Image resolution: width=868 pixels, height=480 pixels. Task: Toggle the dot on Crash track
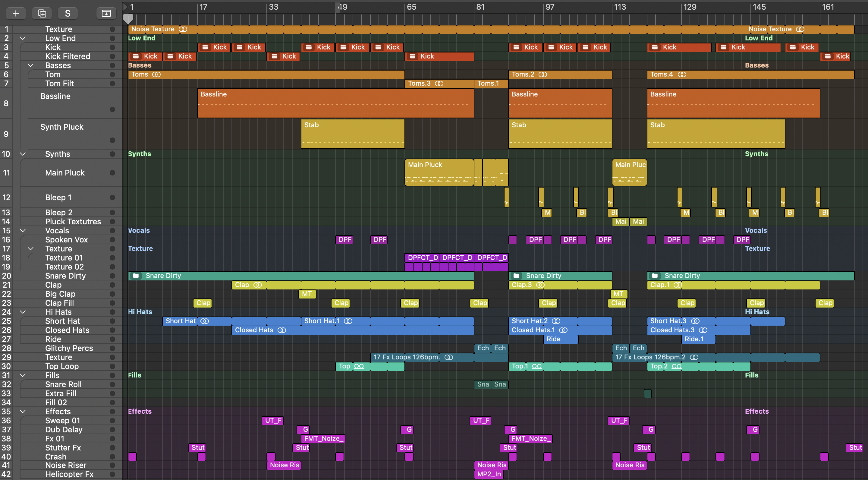point(112,457)
